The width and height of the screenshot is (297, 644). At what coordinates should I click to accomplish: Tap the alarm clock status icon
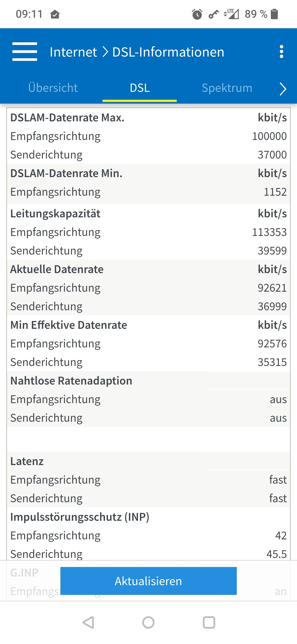click(x=197, y=14)
